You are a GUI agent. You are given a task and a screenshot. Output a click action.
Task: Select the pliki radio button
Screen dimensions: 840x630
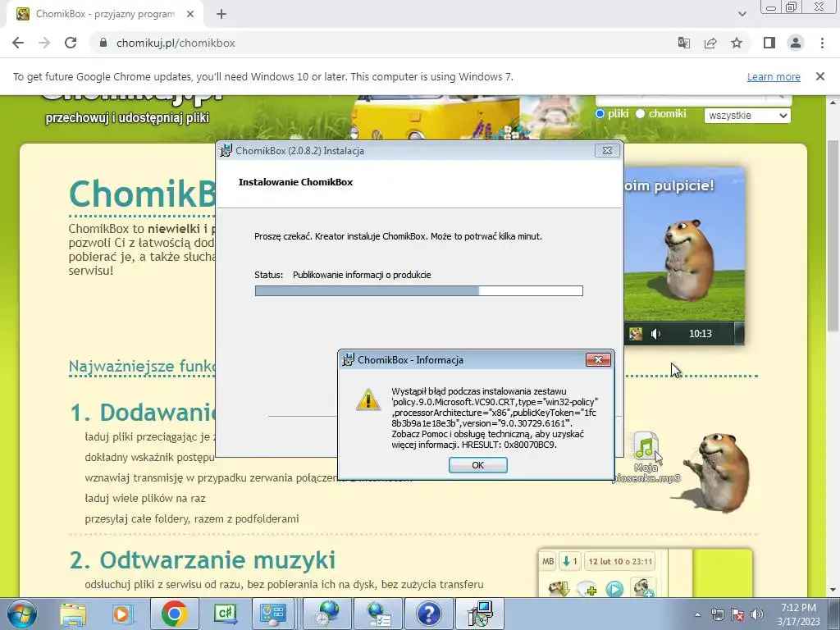[x=600, y=113]
